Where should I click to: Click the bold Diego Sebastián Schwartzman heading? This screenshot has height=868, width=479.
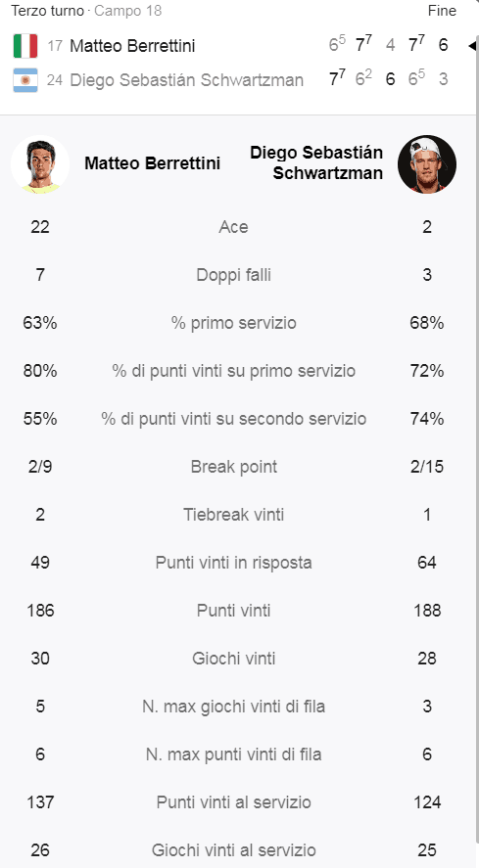pos(316,162)
